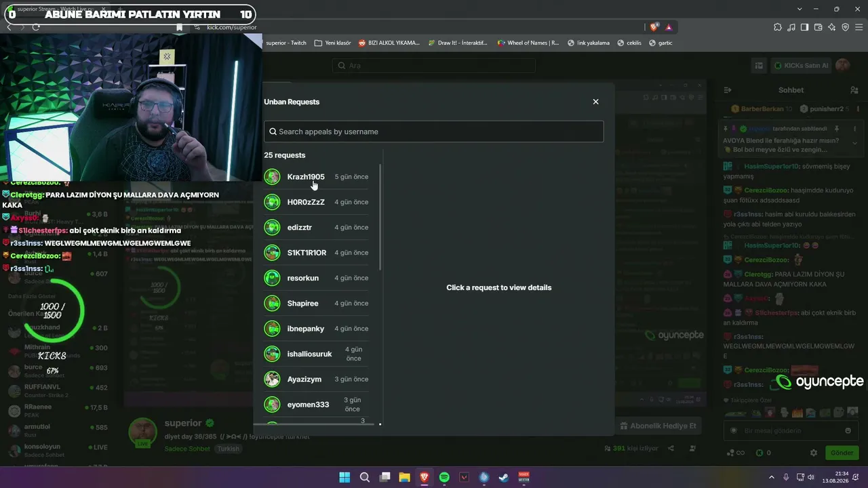The image size is (868, 488).
Task: Click the taskbar volume speaker icon
Action: [x=812, y=477]
